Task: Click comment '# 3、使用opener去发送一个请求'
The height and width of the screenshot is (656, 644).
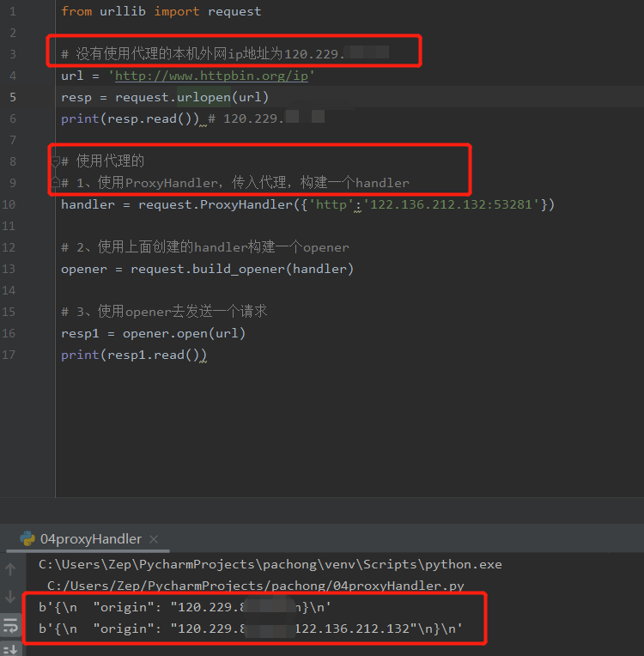Action: coord(164,312)
